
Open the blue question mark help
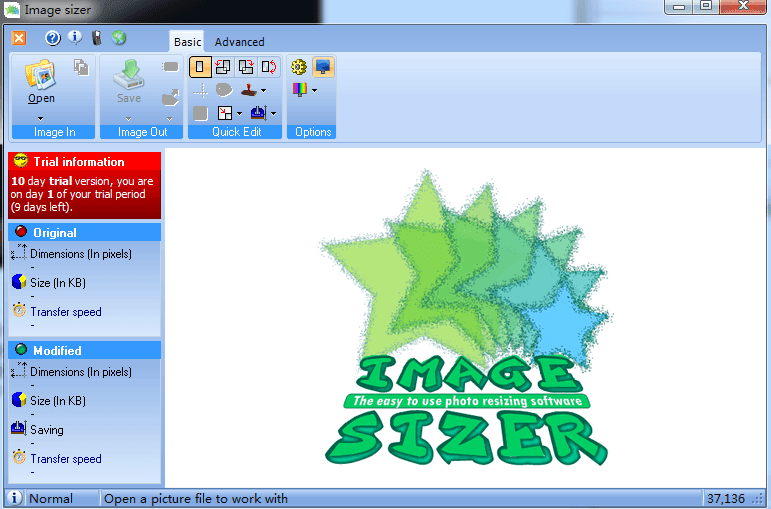pyautogui.click(x=53, y=39)
